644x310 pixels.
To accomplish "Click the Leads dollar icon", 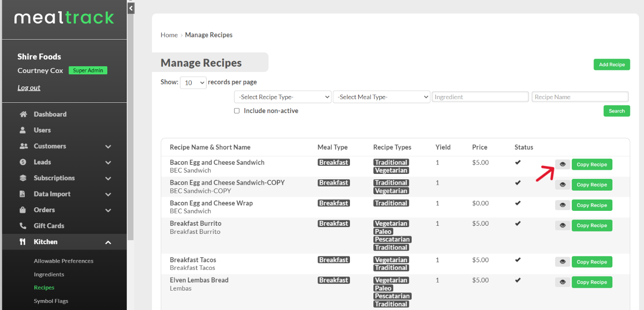I will click(23, 162).
